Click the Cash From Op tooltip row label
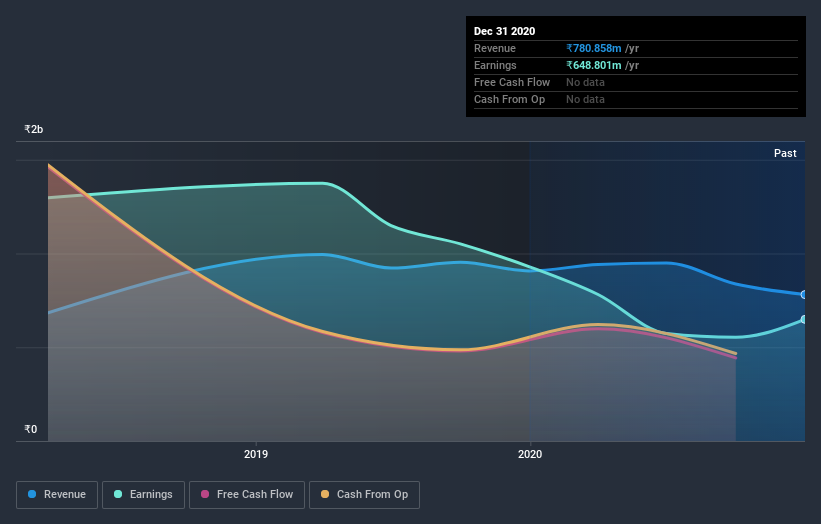Viewport: 821px width, 524px height. pyautogui.click(x=509, y=99)
